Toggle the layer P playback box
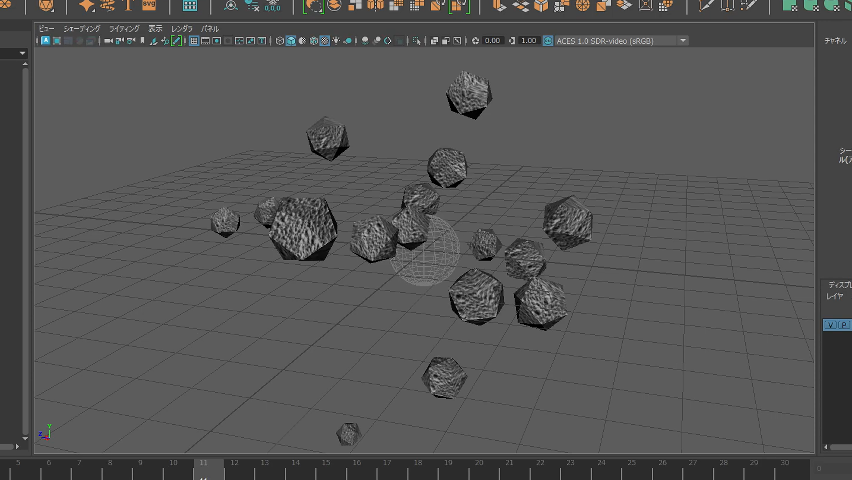Screen dimensions: 852x480 pyautogui.click(x=843, y=325)
